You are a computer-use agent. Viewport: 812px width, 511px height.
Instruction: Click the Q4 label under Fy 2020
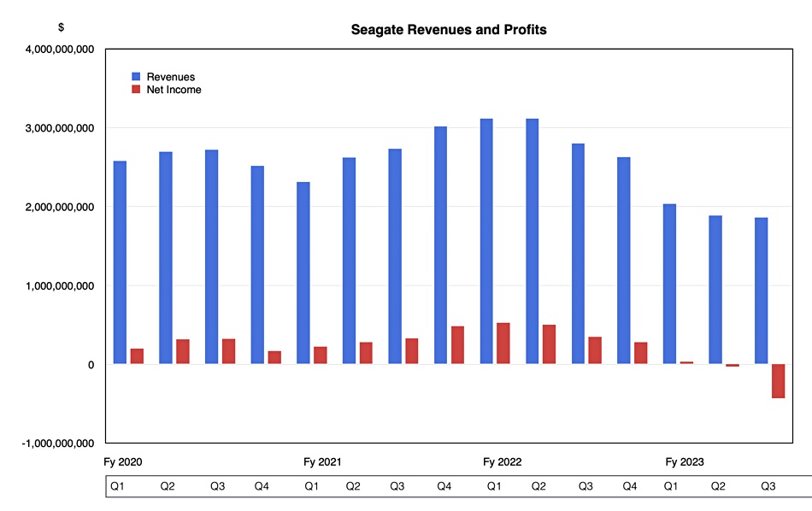pos(262,486)
